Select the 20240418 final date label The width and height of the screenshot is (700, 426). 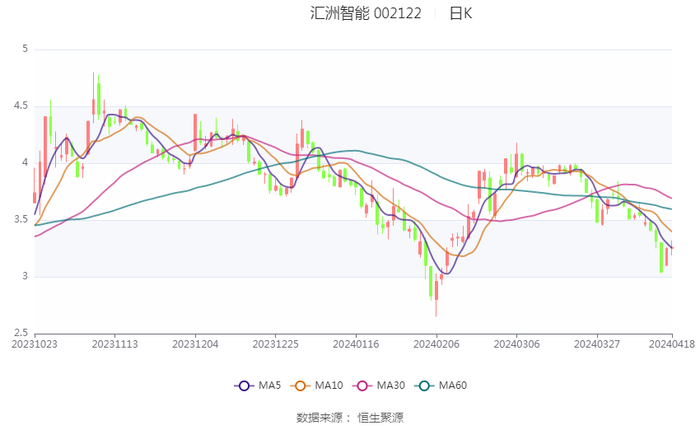tap(672, 342)
